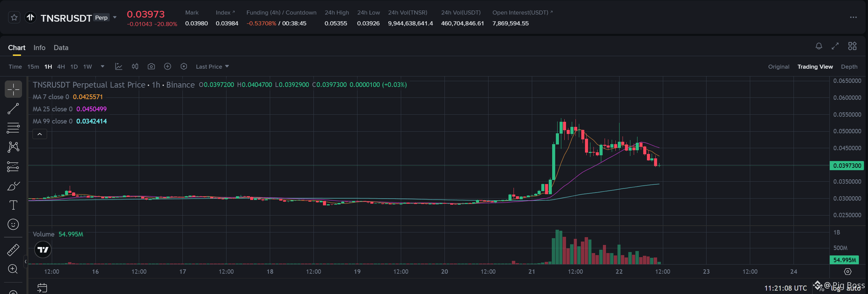
Task: Open the emoji icons tool
Action: click(13, 224)
